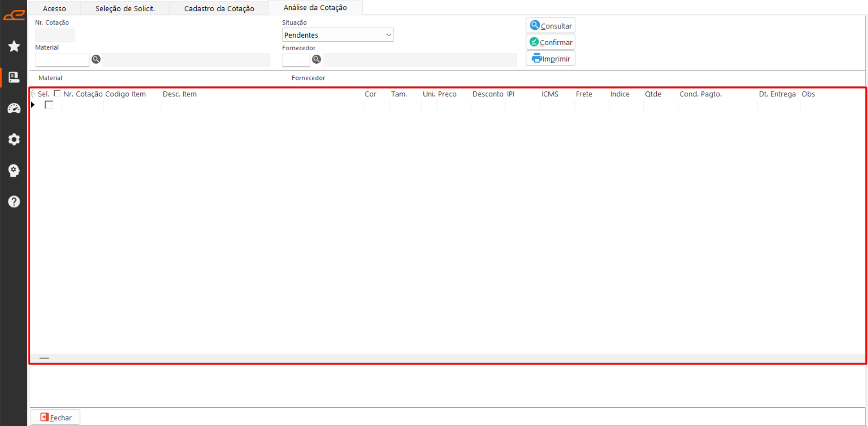868x426 pixels.
Task: Click the orange logo at sidebar top
Action: coord(14,16)
